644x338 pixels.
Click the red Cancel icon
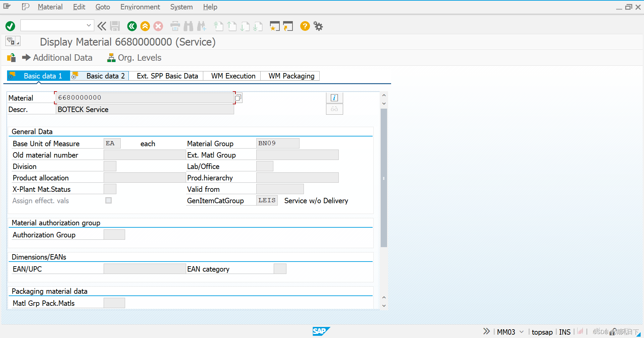[x=158, y=26]
